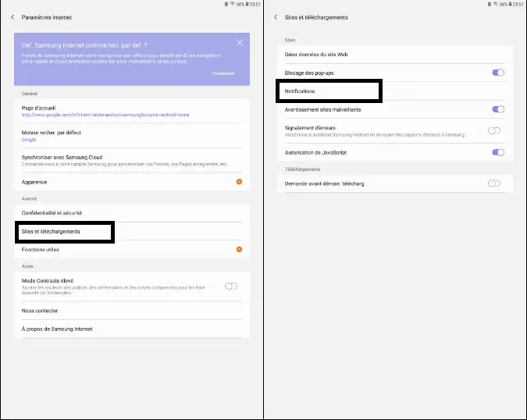Click the 'Paramètres Internet' title text
The image size is (527, 420).
(47, 17)
